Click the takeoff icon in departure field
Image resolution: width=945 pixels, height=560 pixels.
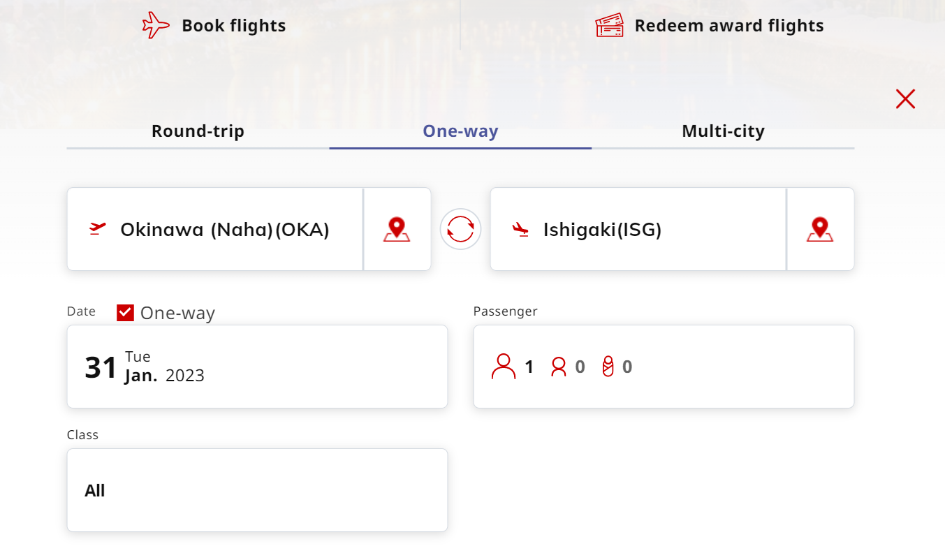[x=98, y=228]
